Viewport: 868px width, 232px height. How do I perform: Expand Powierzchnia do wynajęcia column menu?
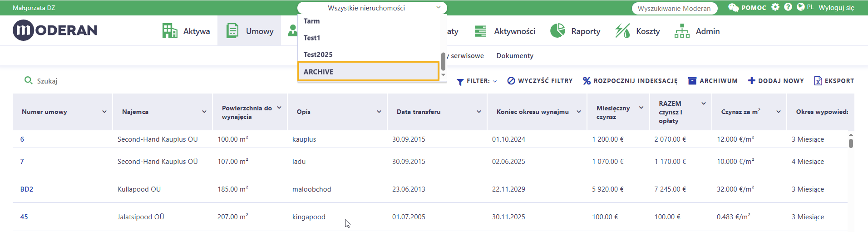(x=279, y=108)
